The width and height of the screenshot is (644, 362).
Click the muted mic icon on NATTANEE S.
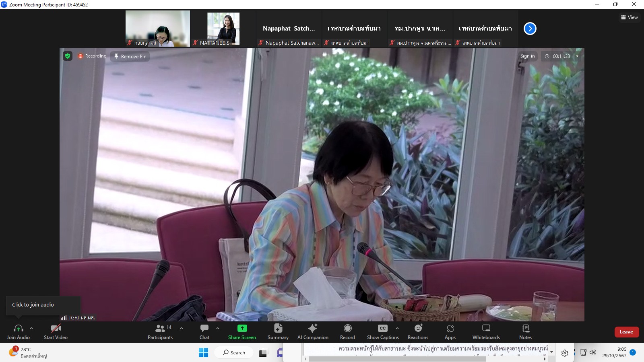195,43
